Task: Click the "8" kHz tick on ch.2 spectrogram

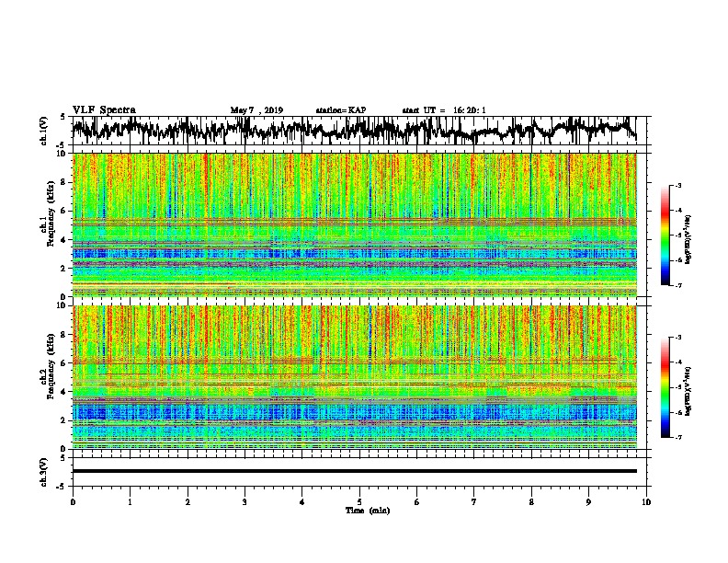Action: click(65, 335)
